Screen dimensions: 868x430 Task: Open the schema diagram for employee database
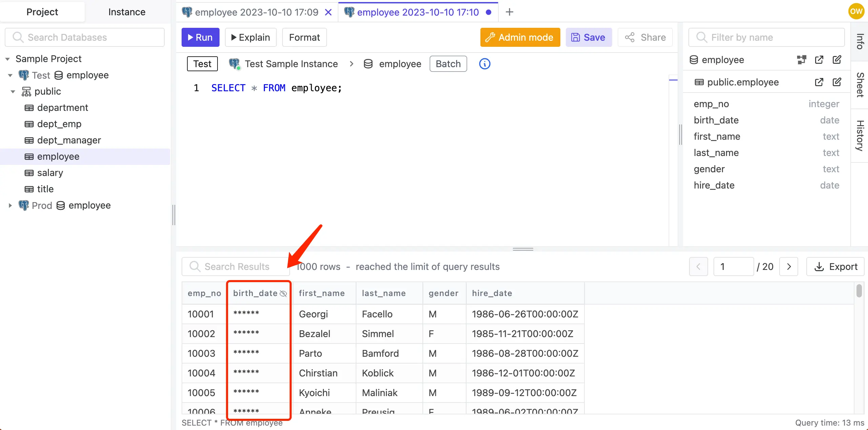tap(802, 59)
